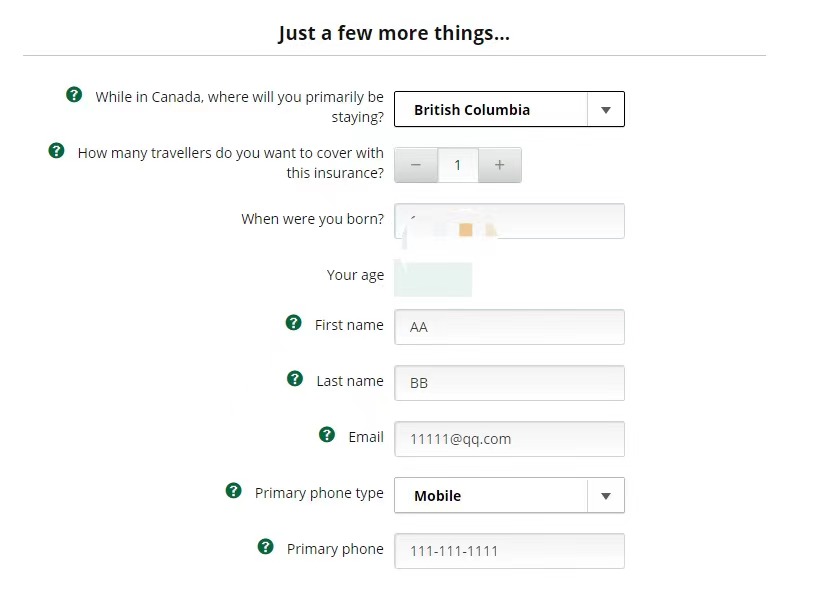The height and width of the screenshot is (591, 815).
Task: Click the date of birth field
Action: 509,221
